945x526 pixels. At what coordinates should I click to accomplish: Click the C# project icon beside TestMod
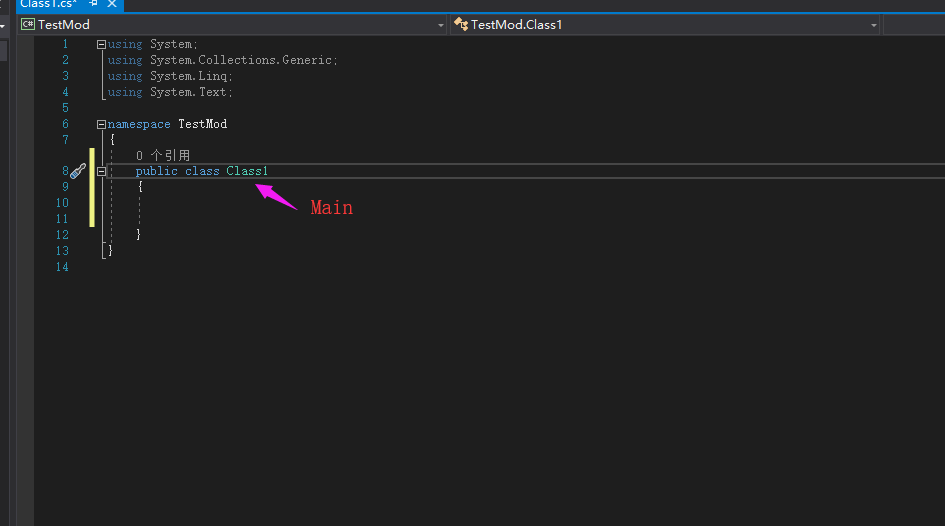click(x=28, y=25)
